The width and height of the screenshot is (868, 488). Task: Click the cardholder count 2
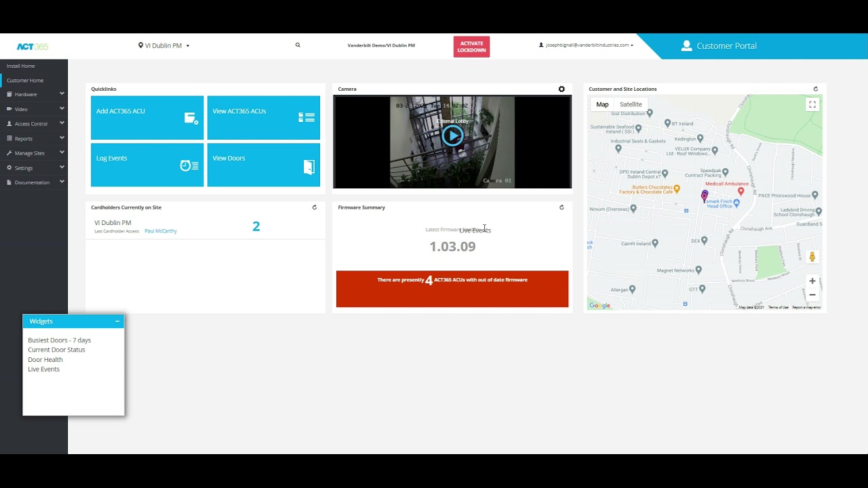coord(256,226)
